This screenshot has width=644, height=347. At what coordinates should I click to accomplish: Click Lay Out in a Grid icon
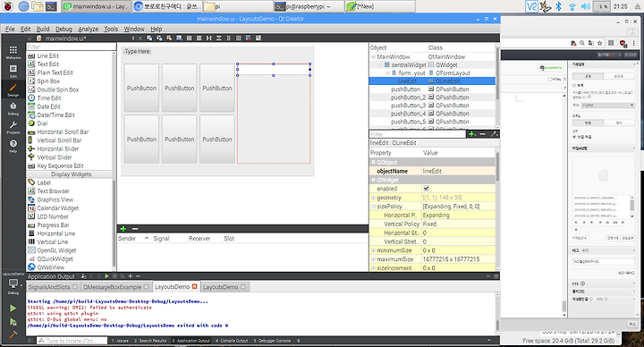pos(238,38)
